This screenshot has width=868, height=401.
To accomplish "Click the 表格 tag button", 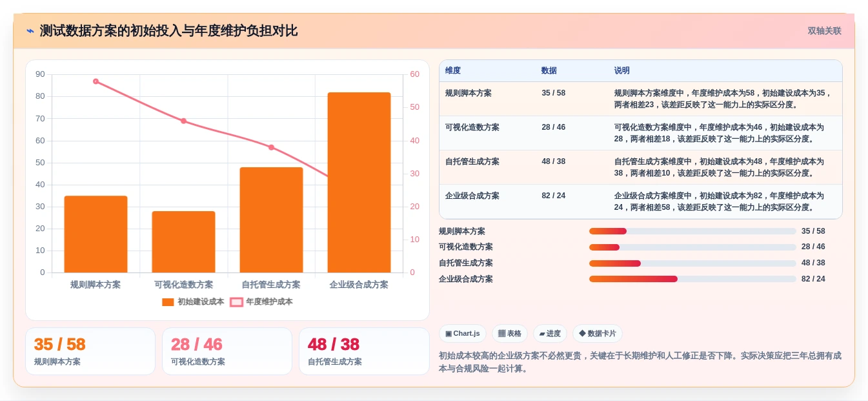I will coord(510,334).
